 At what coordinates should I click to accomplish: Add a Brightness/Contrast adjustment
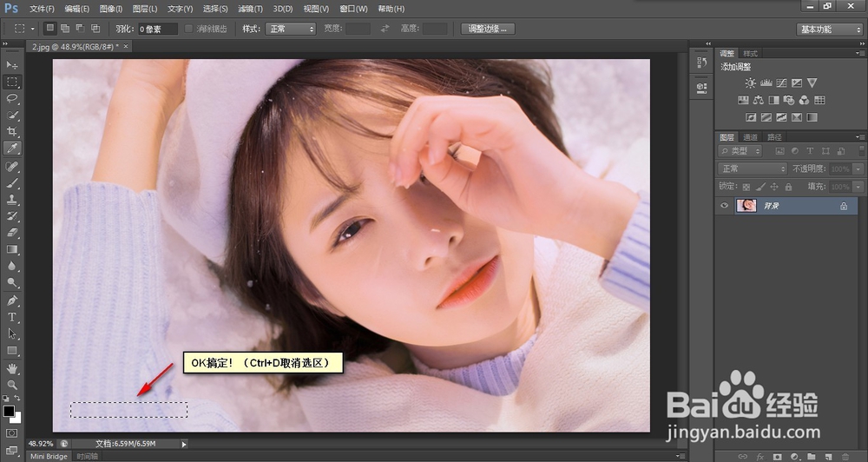coord(750,83)
